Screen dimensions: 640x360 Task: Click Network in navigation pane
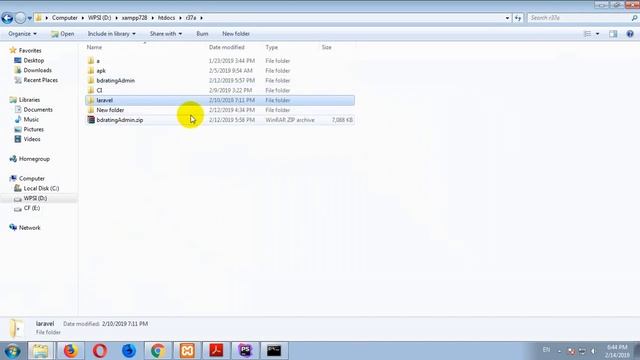point(29,228)
